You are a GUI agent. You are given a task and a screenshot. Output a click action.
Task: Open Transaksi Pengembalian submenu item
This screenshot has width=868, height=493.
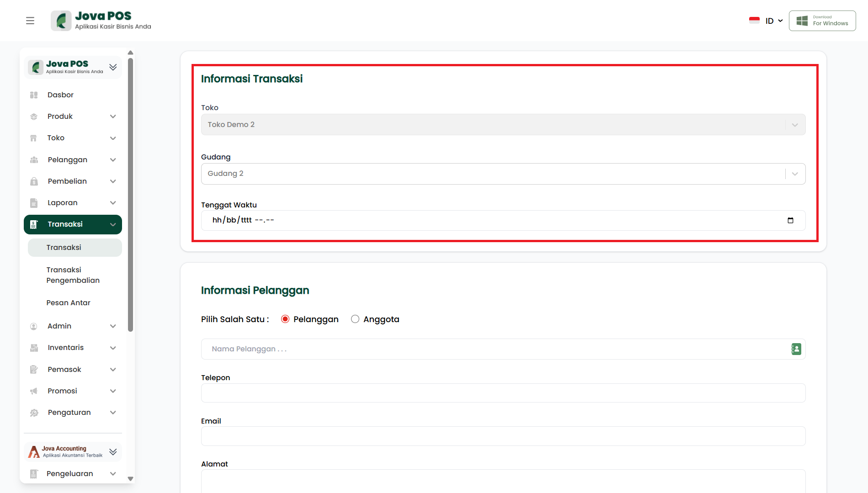[x=73, y=275]
